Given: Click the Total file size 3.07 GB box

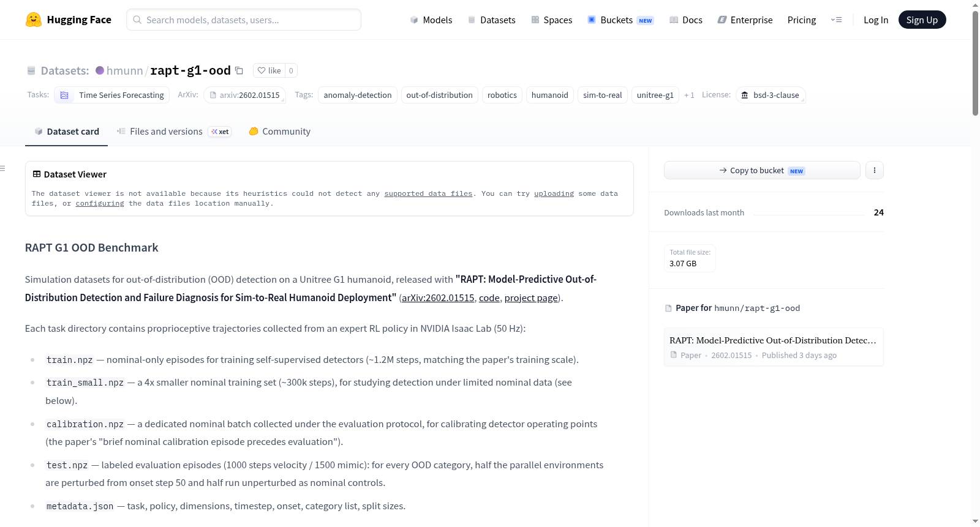Looking at the screenshot, I should [x=690, y=258].
